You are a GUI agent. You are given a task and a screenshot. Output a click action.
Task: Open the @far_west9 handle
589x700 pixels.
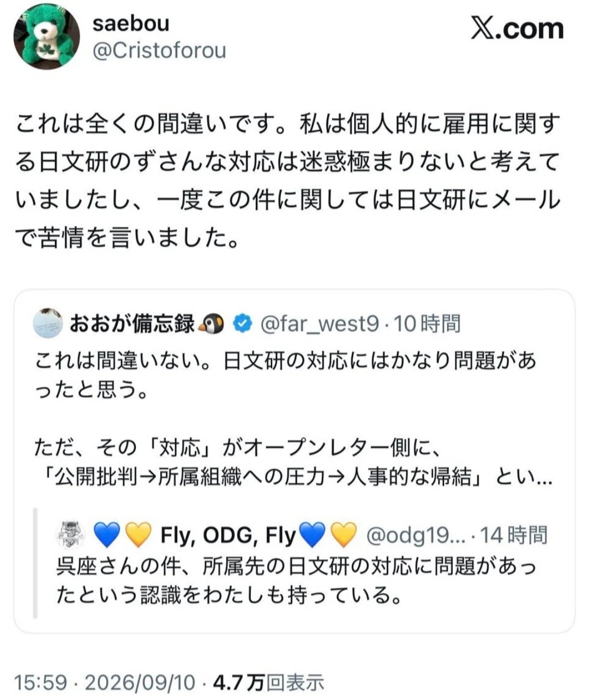pyautogui.click(x=319, y=324)
